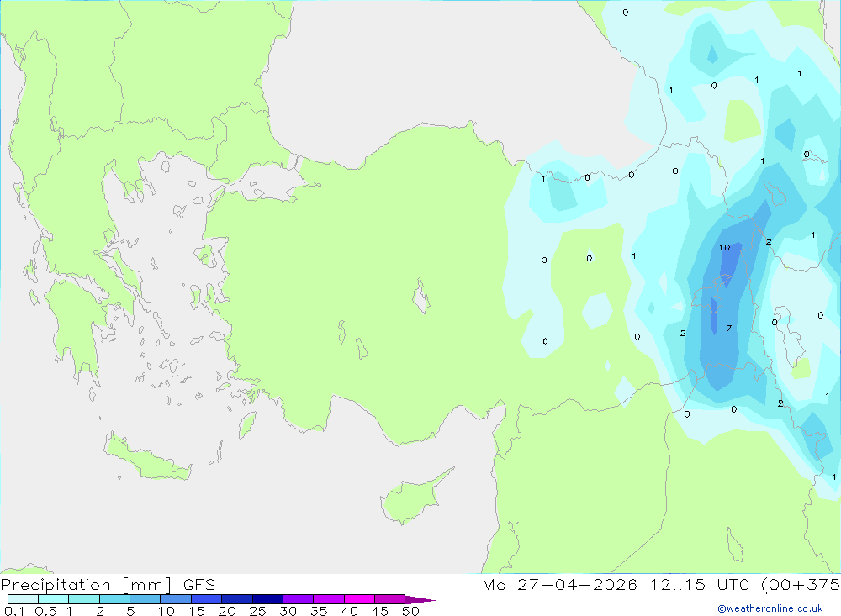Click the 20–25 mm dark blue legend swatch

tap(237, 599)
